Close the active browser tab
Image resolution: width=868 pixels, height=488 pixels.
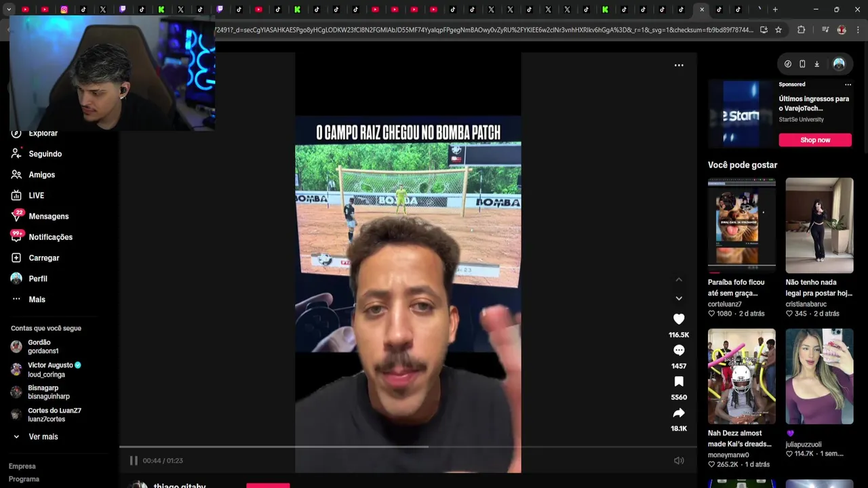[702, 9]
